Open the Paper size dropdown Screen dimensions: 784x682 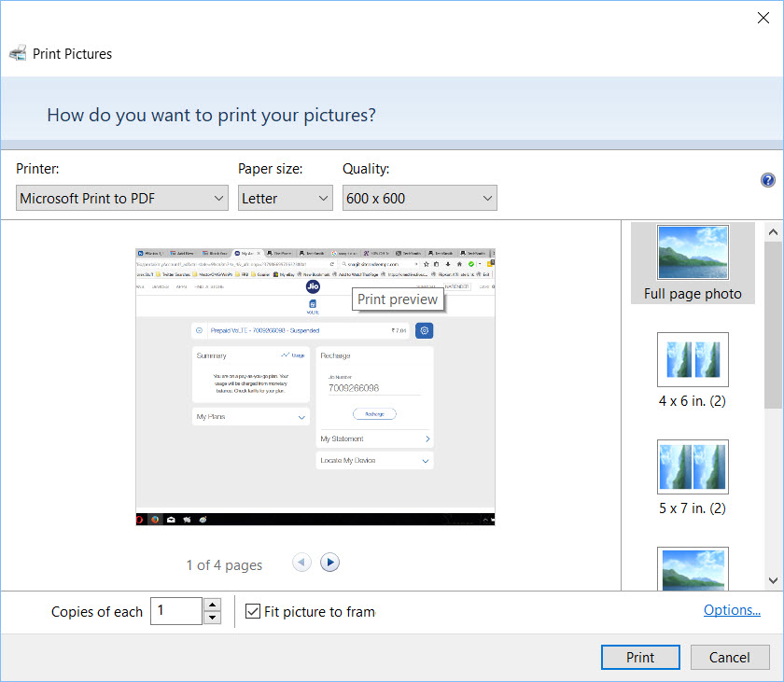tap(285, 198)
